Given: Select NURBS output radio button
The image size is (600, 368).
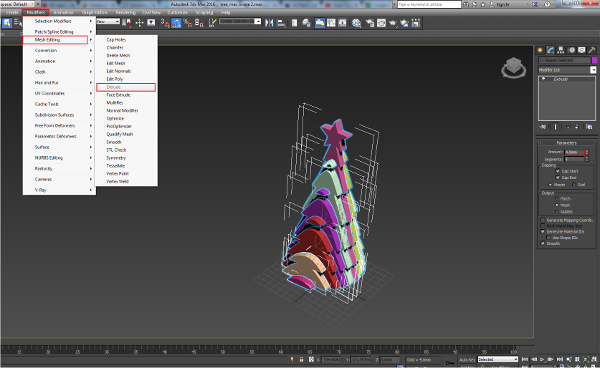Looking at the screenshot, I should (x=557, y=212).
